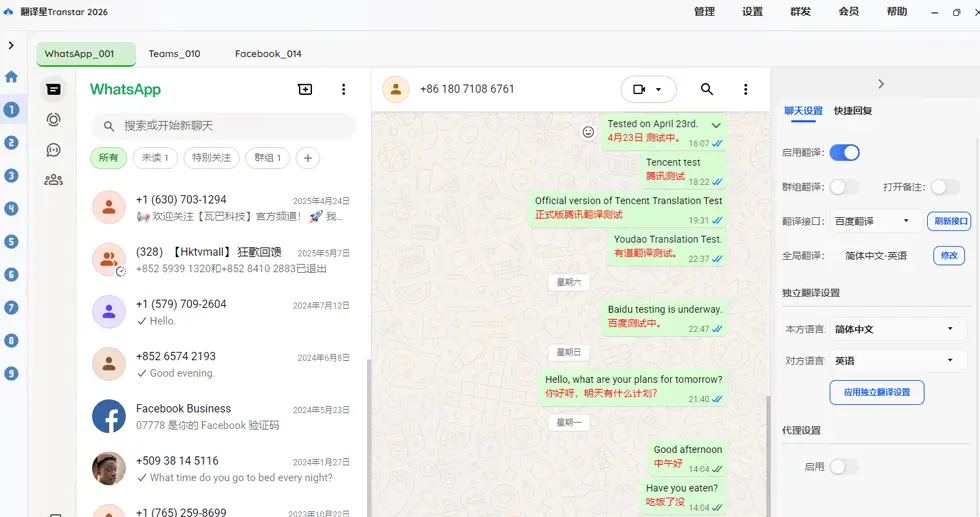Select account slot number 2
This screenshot has height=517, width=980.
point(11,143)
